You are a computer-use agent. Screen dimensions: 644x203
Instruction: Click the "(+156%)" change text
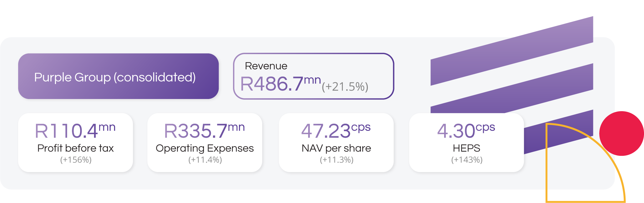point(76,160)
